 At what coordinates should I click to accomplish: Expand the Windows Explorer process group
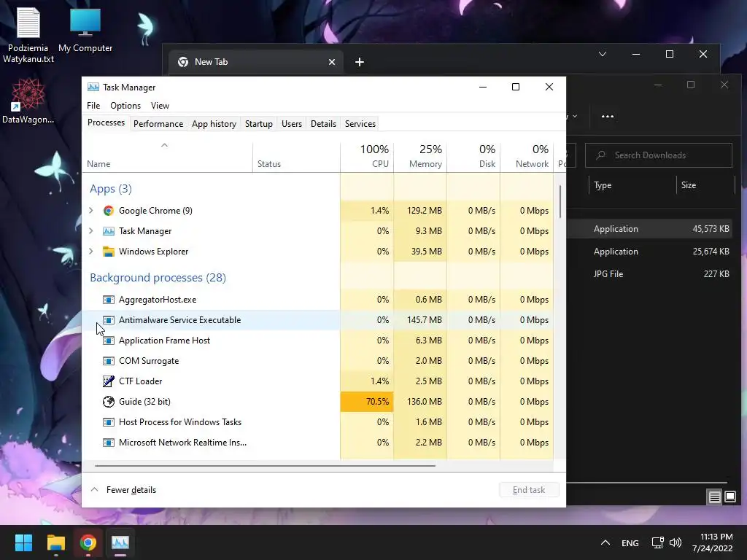click(x=91, y=252)
